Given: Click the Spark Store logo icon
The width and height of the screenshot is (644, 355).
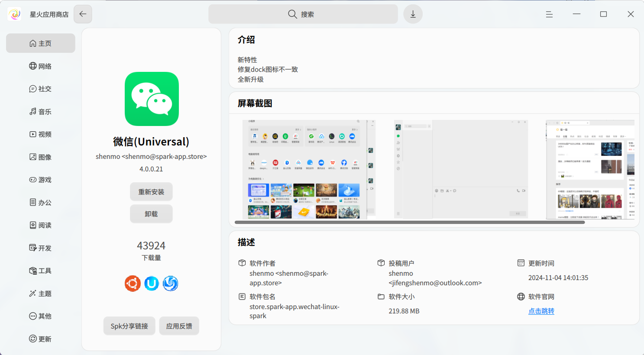Looking at the screenshot, I should (x=14, y=14).
